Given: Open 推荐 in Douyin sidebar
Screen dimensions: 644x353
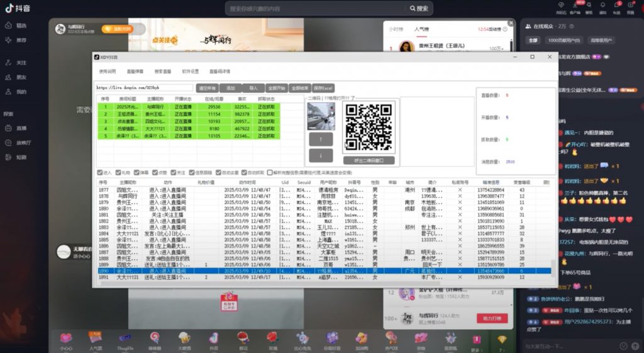Looking at the screenshot, I should click(16, 40).
